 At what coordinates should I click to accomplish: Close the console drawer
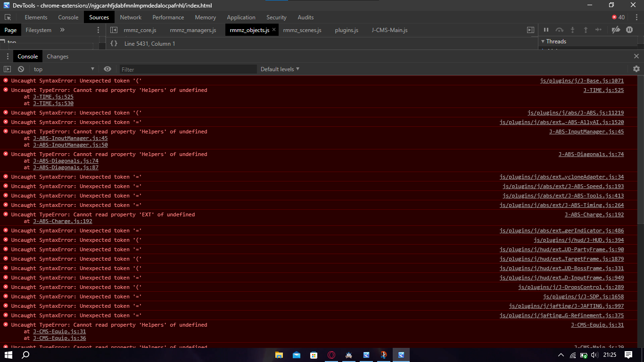636,56
